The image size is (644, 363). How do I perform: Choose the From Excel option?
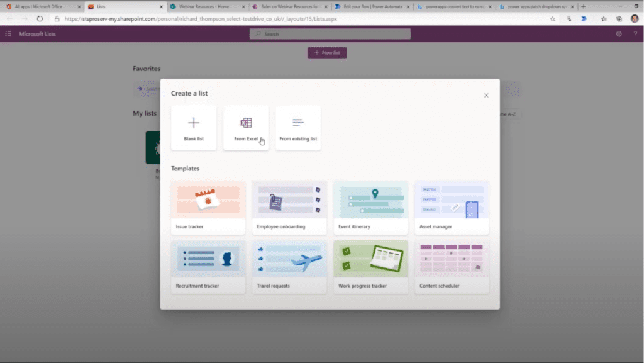245,127
